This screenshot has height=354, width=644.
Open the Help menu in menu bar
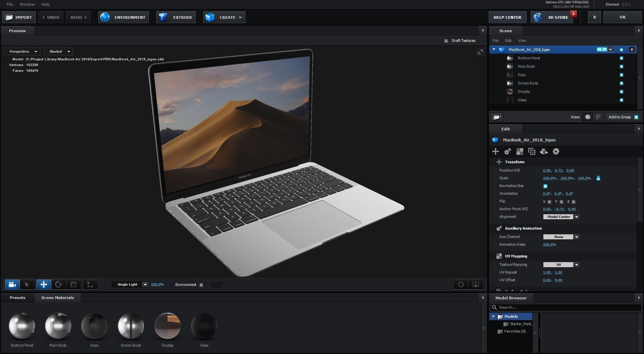[x=45, y=4]
